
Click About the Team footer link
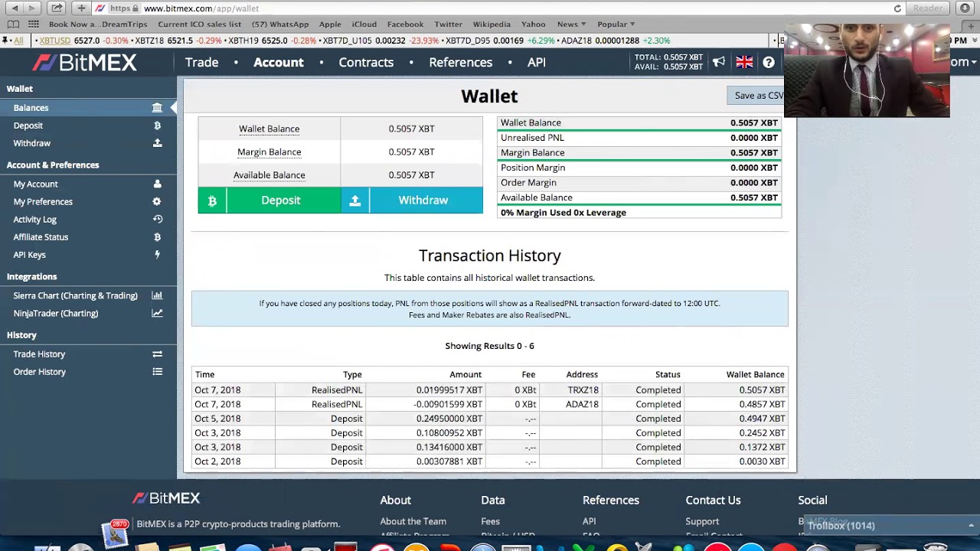tap(413, 521)
